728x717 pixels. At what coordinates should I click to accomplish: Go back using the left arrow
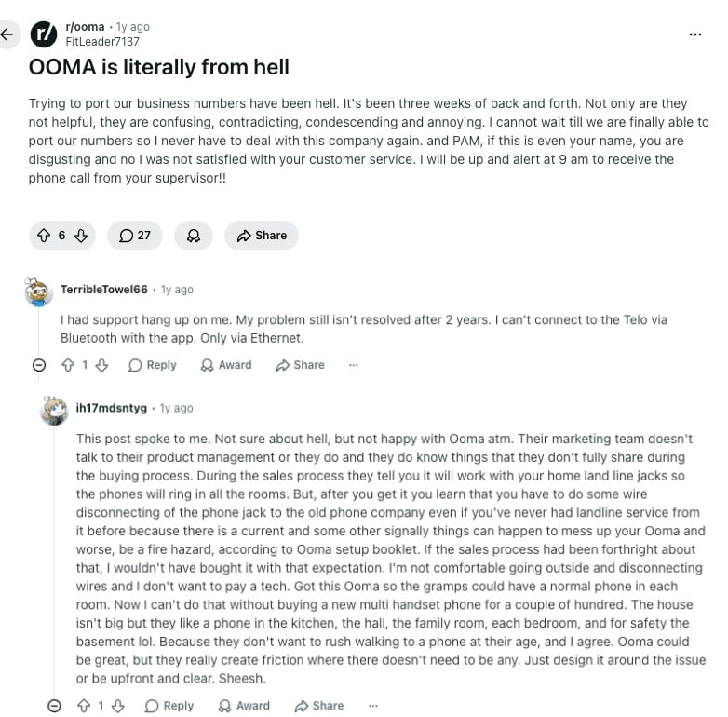7,34
